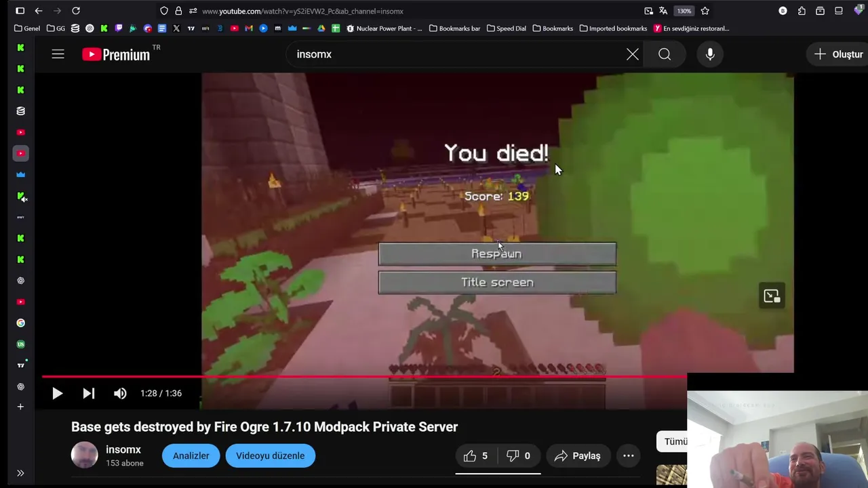868x488 pixels.
Task: Skip to next video
Action: tap(89, 393)
